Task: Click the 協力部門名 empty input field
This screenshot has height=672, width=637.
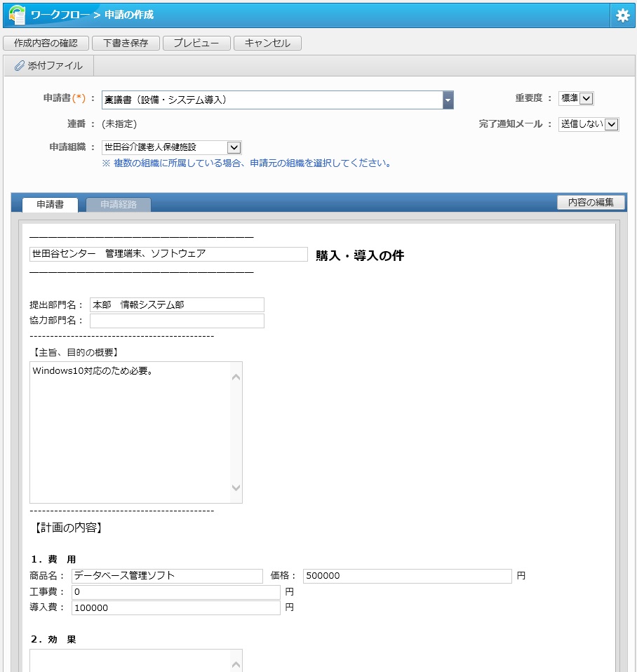Action: [177, 321]
